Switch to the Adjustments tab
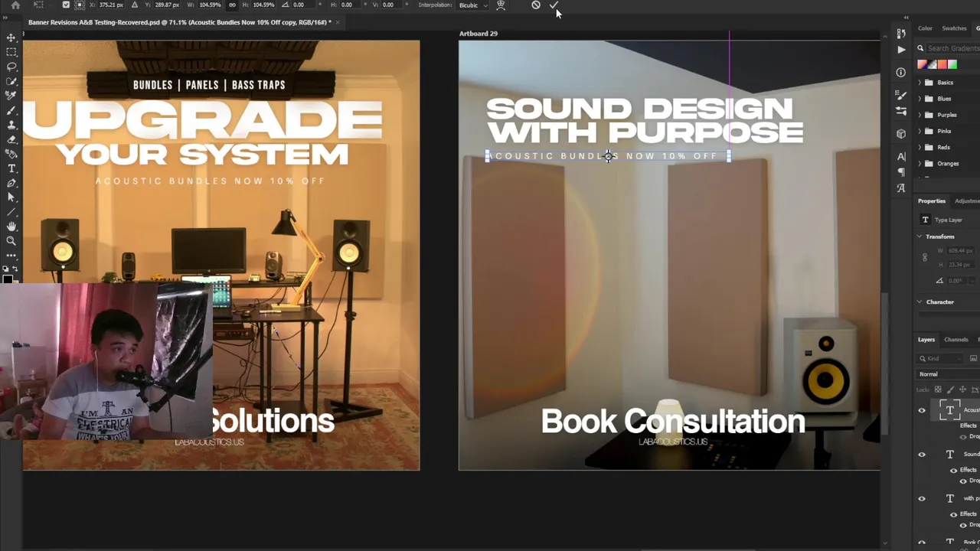This screenshot has width=980, height=551. pyautogui.click(x=967, y=201)
